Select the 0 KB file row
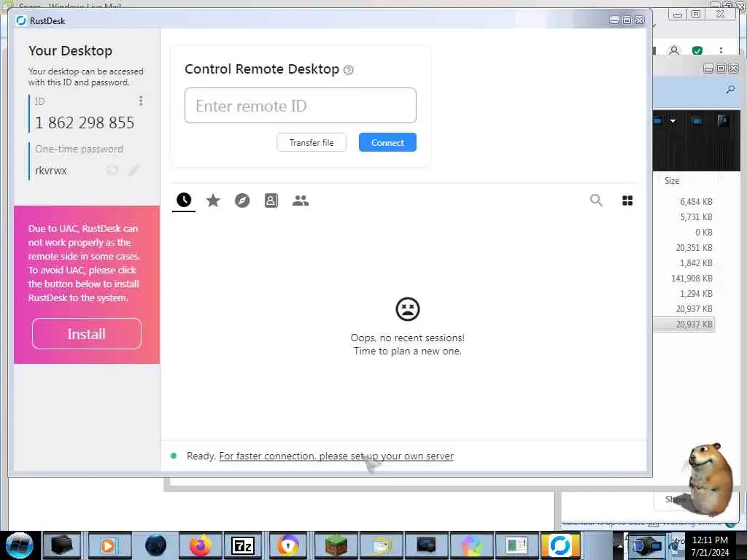This screenshot has height=560, width=747. click(684, 233)
